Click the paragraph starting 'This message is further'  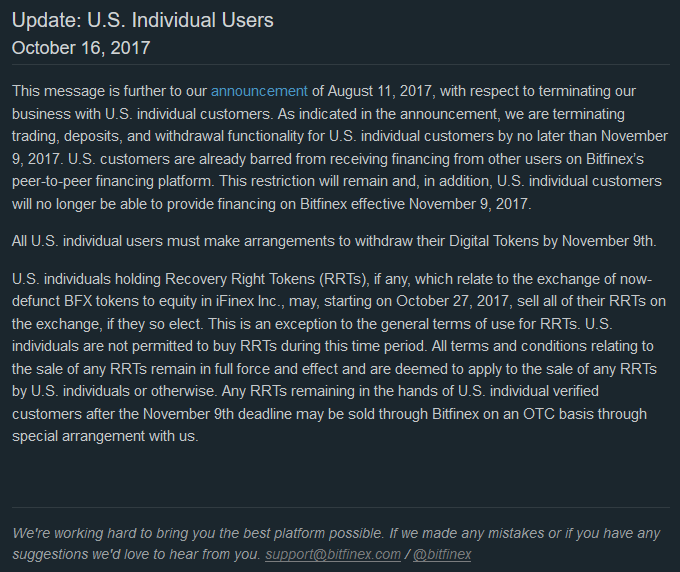(x=340, y=147)
